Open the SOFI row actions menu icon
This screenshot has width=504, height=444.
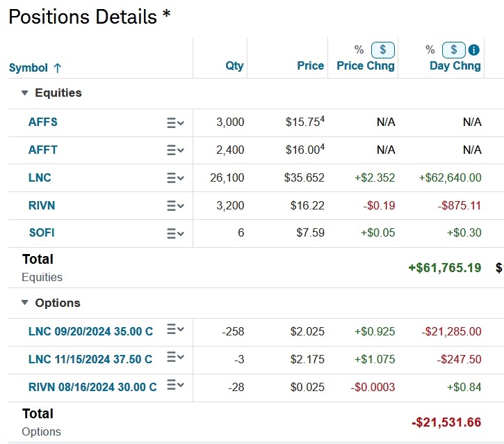(175, 233)
